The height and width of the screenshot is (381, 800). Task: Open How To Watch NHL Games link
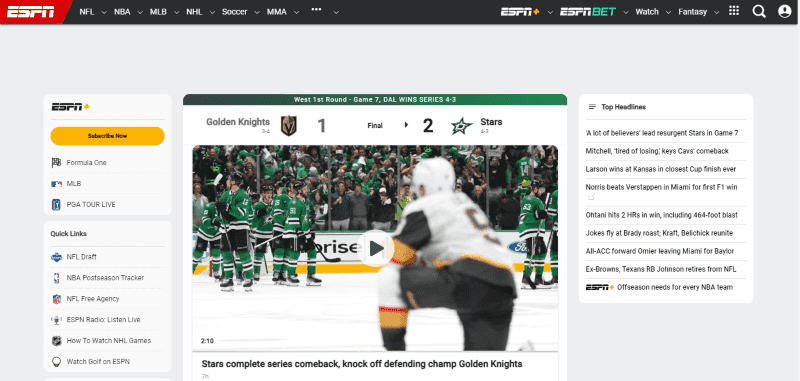(109, 341)
